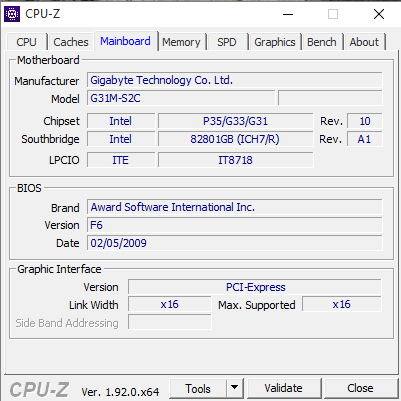The width and height of the screenshot is (401, 401).
Task: Click the CPU-Z app icon in title bar
Action: [12, 14]
